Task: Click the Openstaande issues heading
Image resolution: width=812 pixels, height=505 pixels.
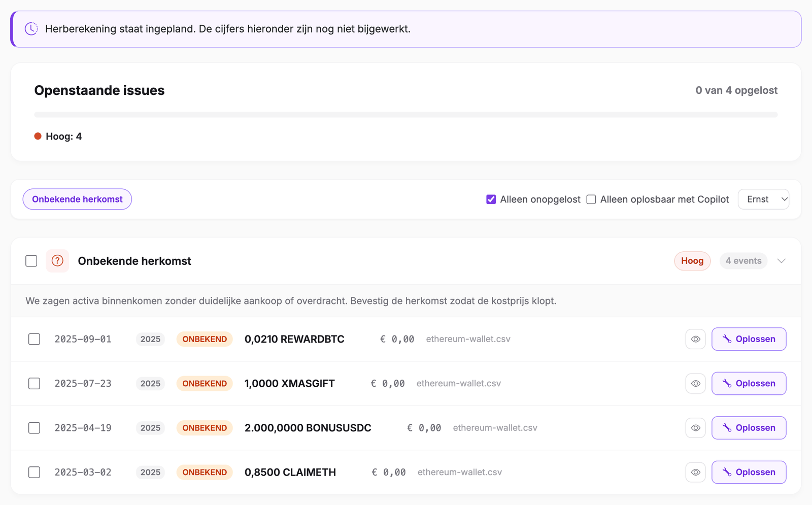Action: click(99, 90)
